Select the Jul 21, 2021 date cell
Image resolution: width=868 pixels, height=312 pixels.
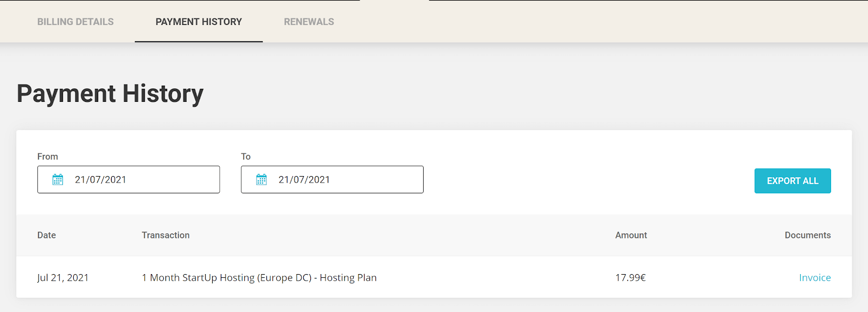[63, 278]
